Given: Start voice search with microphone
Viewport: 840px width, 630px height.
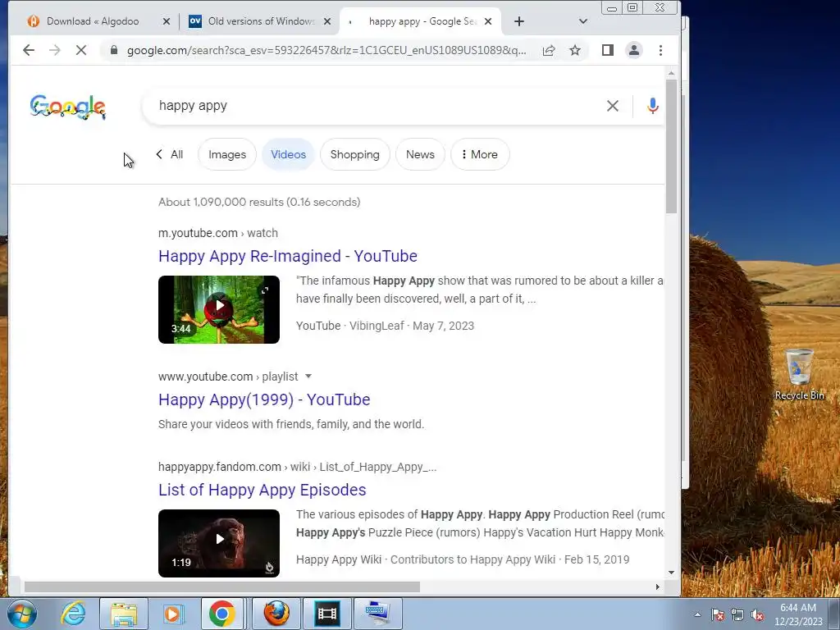Looking at the screenshot, I should point(652,106).
